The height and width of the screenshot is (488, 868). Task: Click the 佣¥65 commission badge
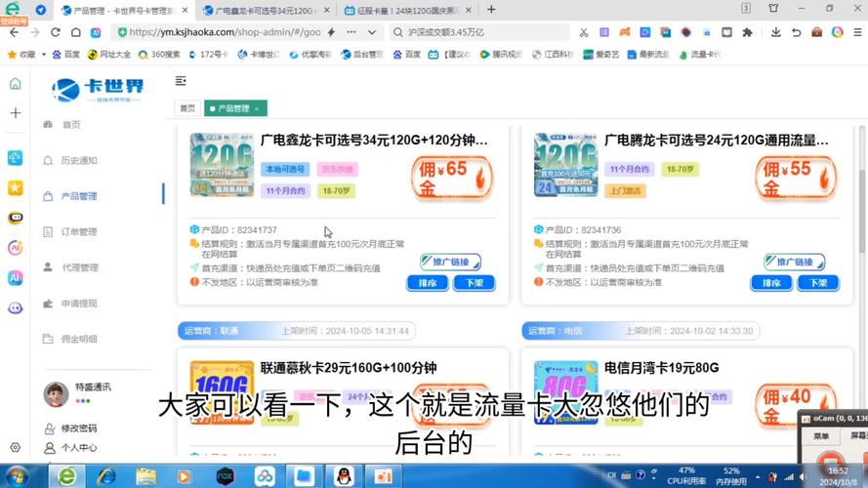click(x=452, y=178)
